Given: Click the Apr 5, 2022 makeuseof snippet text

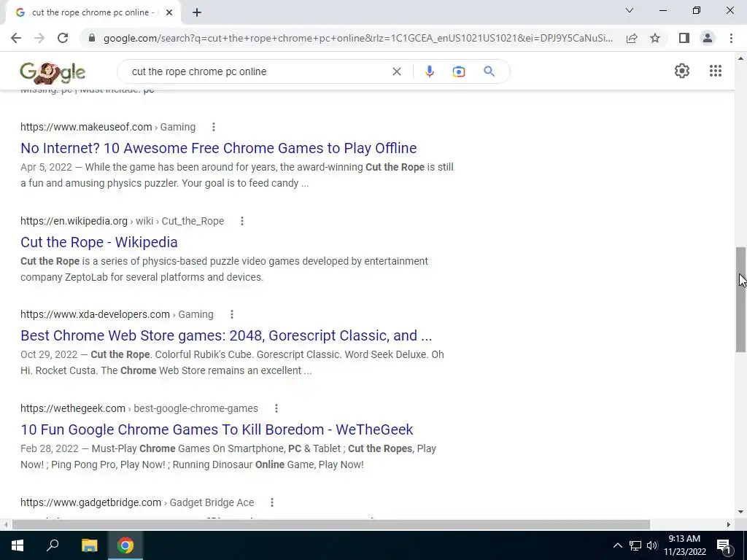Looking at the screenshot, I should click(x=237, y=175).
